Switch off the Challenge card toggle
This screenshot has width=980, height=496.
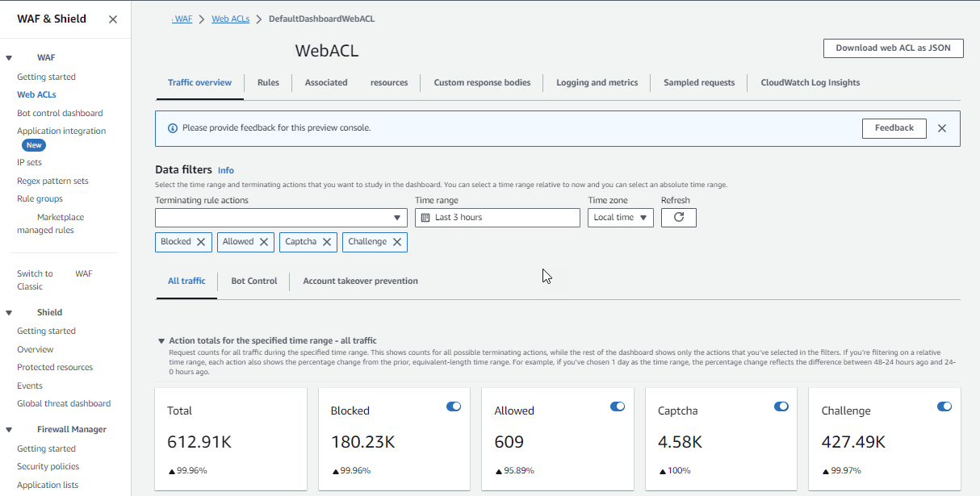944,407
